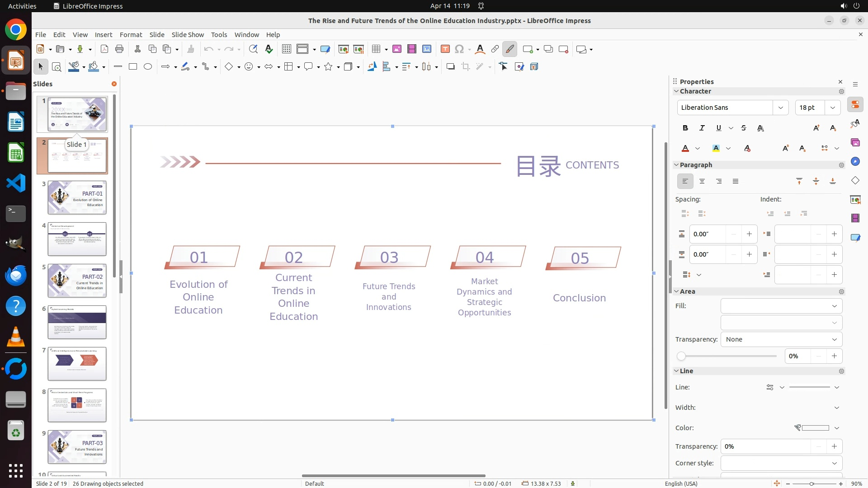
Task: Collapse the Paragraph section
Action: (x=677, y=165)
